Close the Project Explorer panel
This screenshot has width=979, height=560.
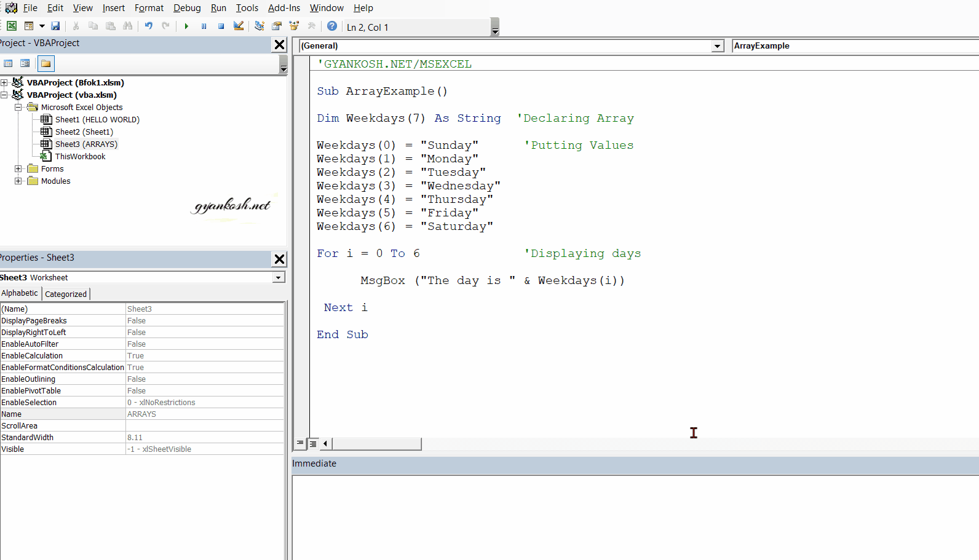(x=279, y=44)
